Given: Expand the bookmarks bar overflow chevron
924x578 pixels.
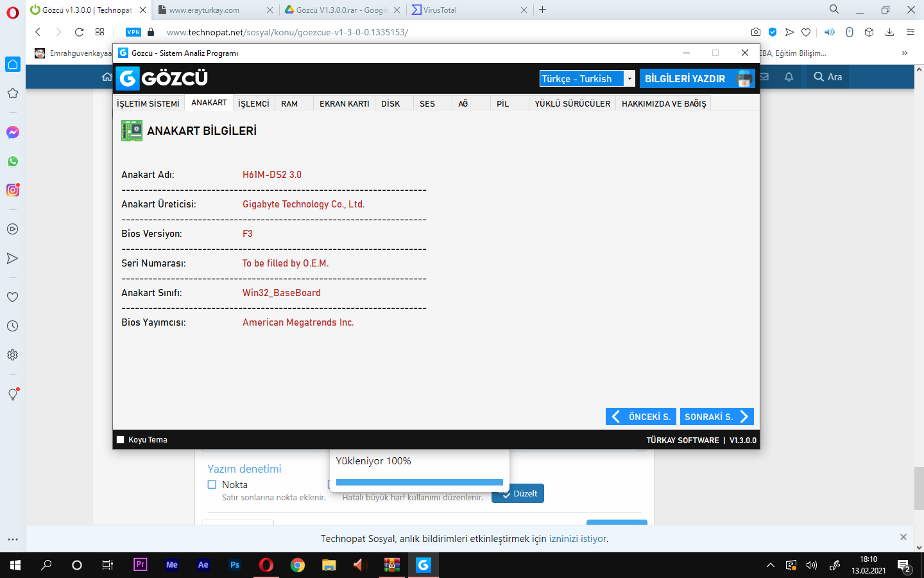Looking at the screenshot, I should click(x=905, y=53).
